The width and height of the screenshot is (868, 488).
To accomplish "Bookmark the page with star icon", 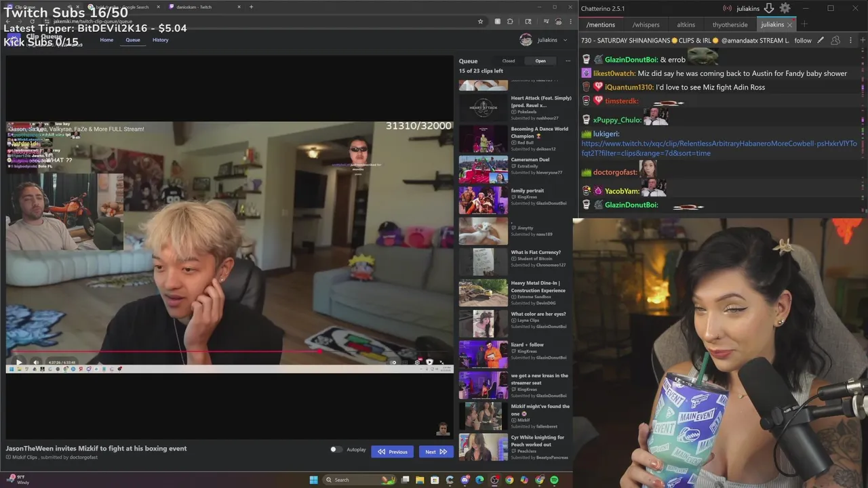I will [480, 22].
